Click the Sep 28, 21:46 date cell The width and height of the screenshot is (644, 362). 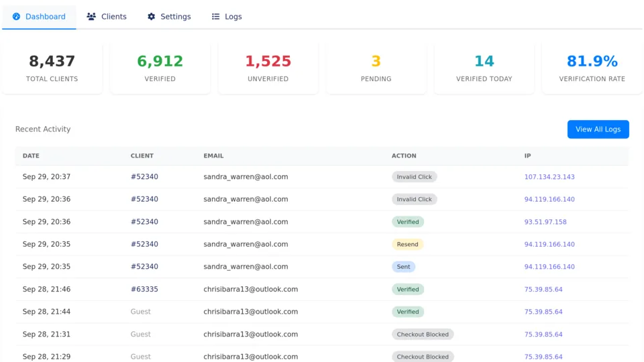point(46,290)
